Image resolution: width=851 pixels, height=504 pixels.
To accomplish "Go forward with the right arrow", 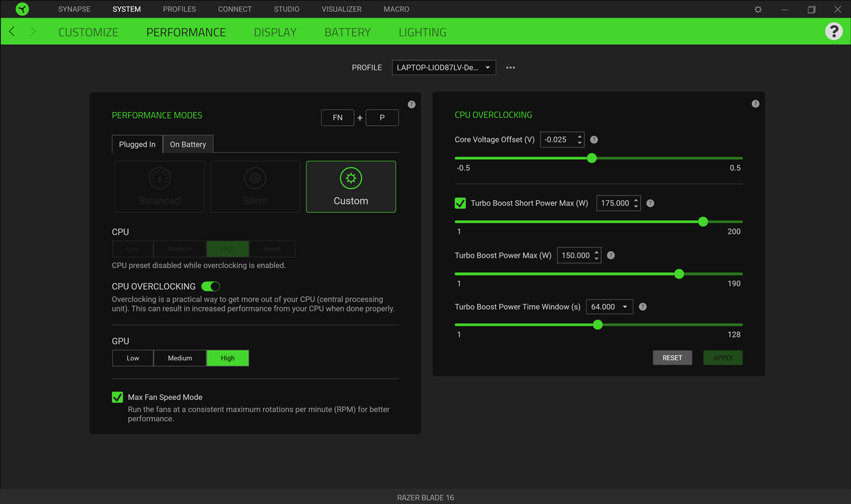I will [33, 32].
